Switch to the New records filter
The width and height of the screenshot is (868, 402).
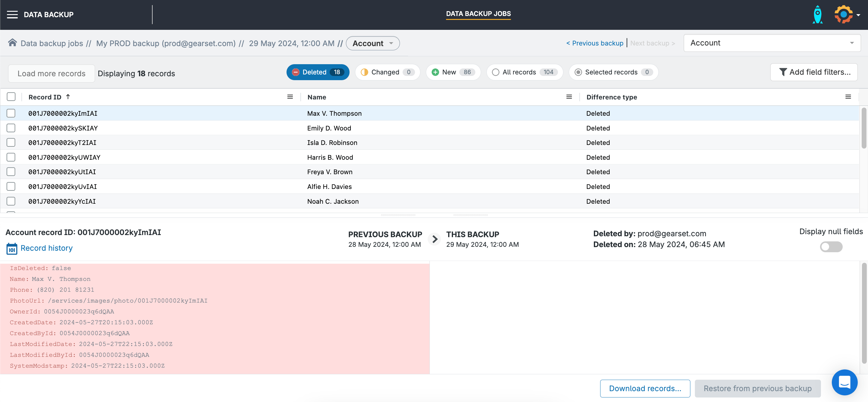pyautogui.click(x=453, y=72)
